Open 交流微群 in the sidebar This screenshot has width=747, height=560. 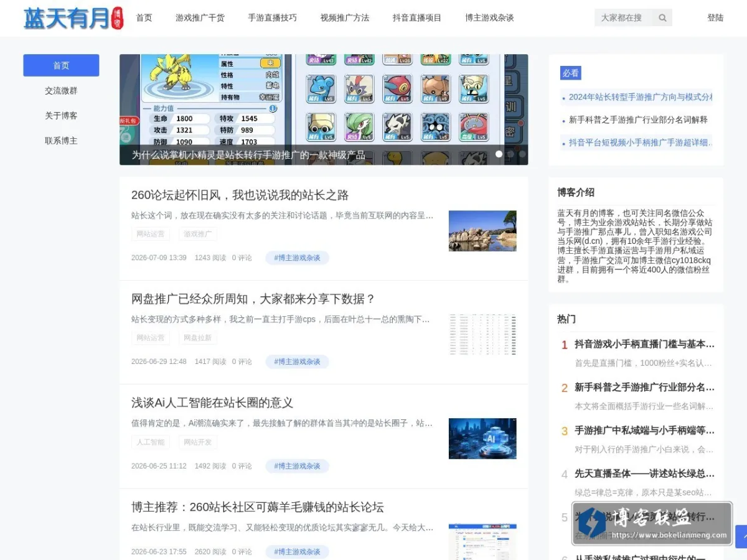(61, 91)
